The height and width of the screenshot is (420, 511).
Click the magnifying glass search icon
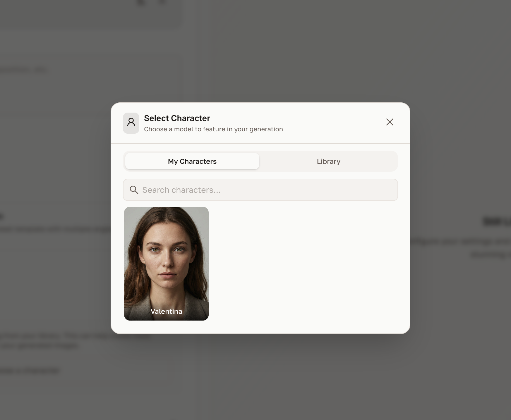[x=134, y=190]
